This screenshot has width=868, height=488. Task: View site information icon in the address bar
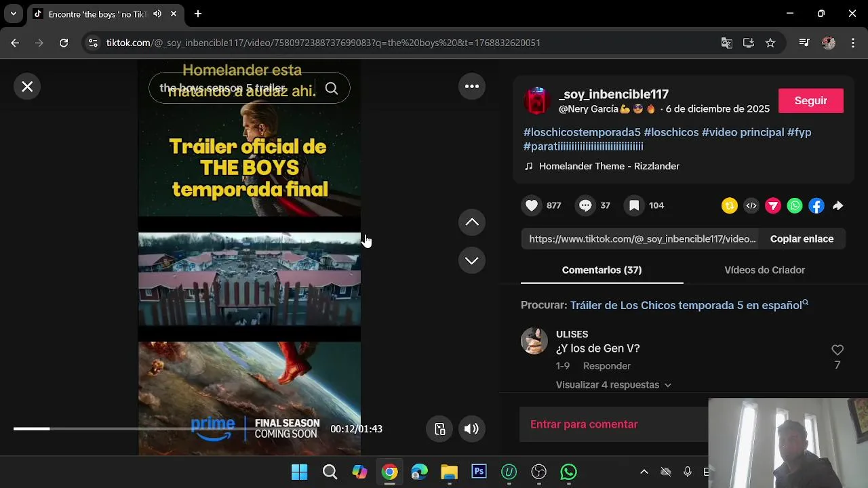pyautogui.click(x=93, y=43)
